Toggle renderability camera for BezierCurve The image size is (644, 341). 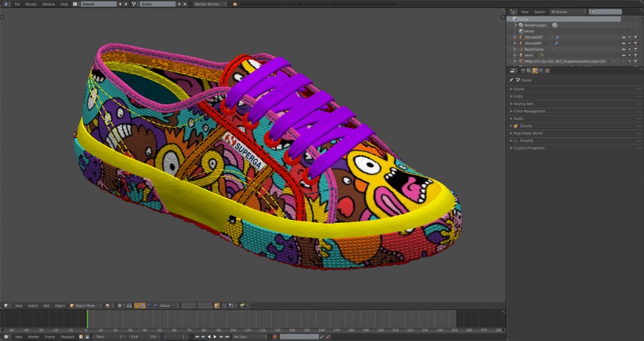point(635,49)
